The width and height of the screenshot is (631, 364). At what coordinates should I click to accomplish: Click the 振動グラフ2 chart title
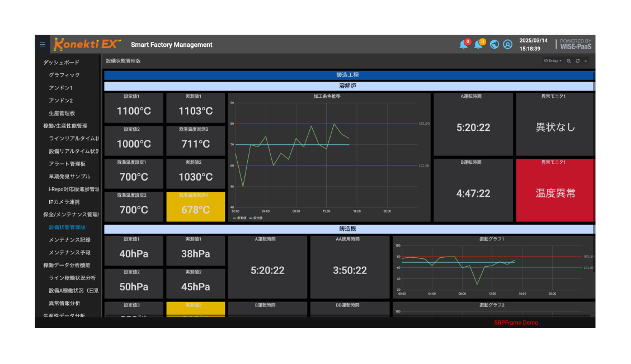[x=491, y=305]
